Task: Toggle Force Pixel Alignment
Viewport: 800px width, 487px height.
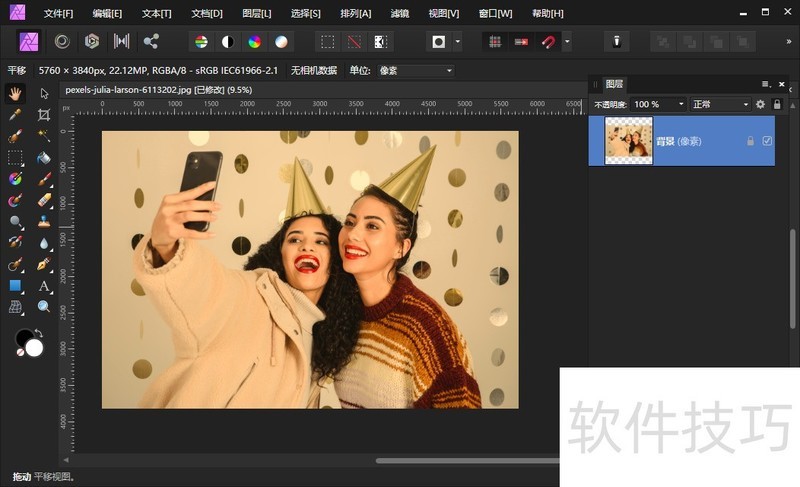Action: [x=495, y=42]
